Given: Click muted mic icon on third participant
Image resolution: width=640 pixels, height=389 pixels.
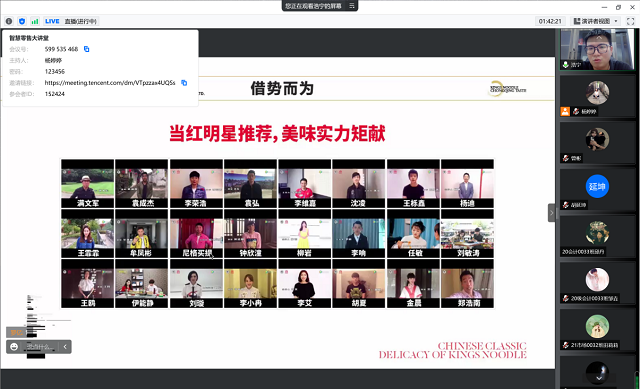Looking at the screenshot, I should pyautogui.click(x=566, y=158).
